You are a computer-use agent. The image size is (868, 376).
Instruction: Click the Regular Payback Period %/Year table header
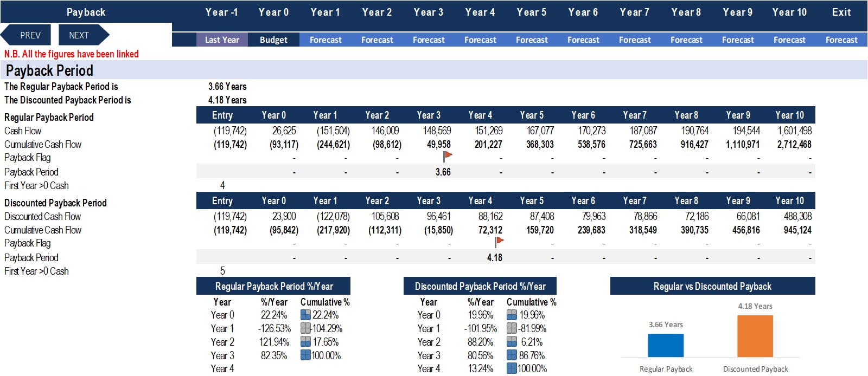click(x=273, y=286)
